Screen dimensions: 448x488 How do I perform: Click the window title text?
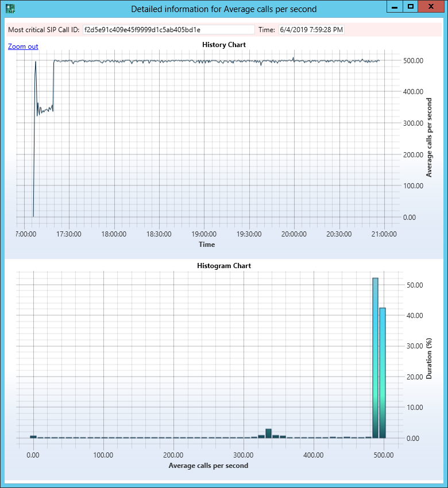pyautogui.click(x=224, y=9)
